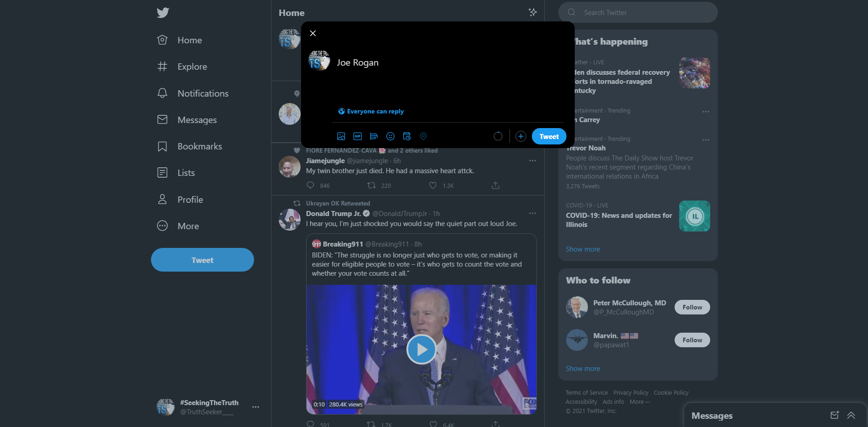Like Jiamejungle's tweet

432,185
